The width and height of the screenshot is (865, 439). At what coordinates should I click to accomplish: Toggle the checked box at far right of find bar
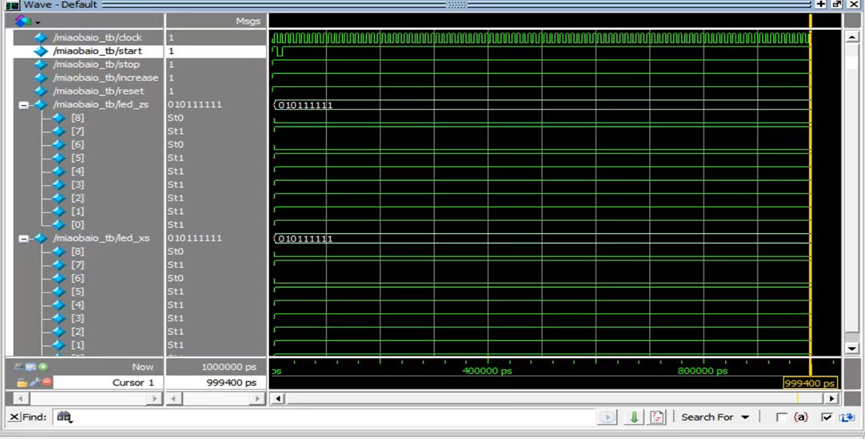[x=826, y=417]
